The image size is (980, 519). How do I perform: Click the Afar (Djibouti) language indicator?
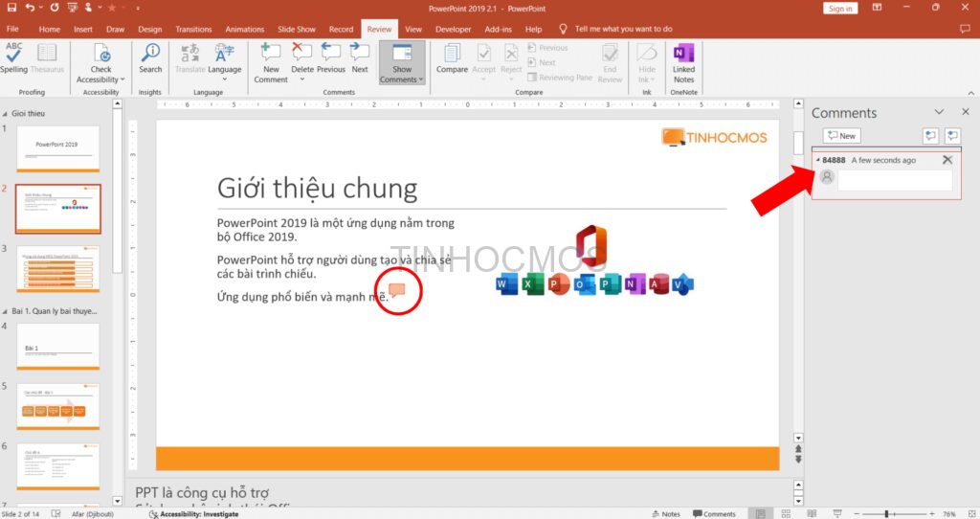95,514
